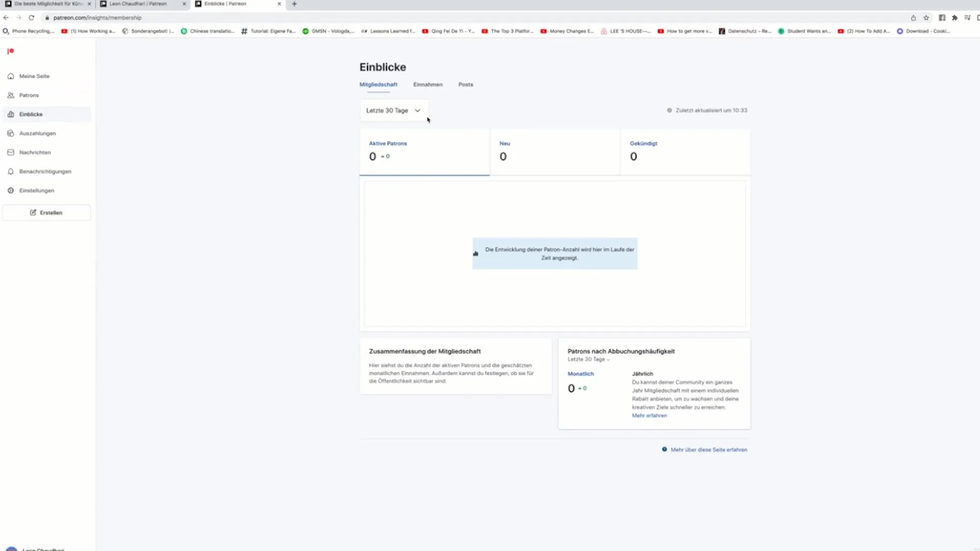This screenshot has height=551, width=980.
Task: Expand the Letzte 30 Tage filter under Abbuchungshäufigkeit
Action: [x=589, y=360]
